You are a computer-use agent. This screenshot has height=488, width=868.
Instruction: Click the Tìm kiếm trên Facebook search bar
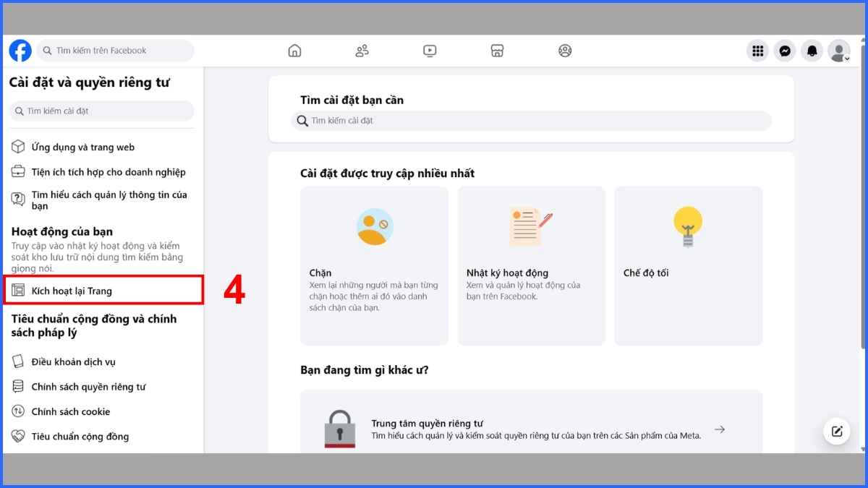click(114, 51)
